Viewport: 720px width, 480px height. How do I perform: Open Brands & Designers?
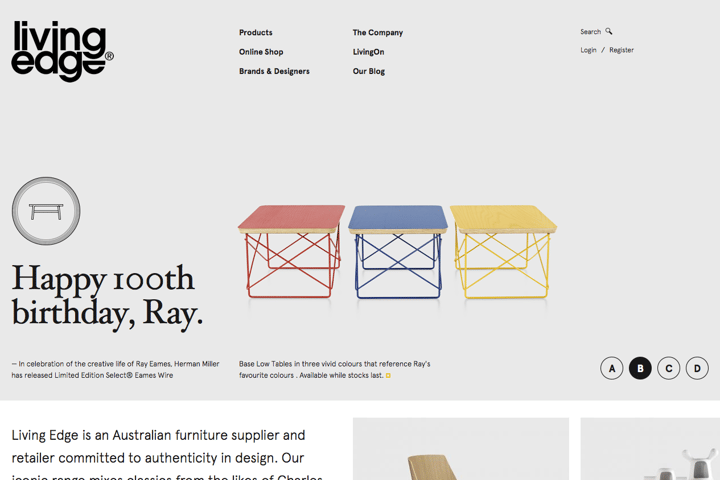(274, 71)
